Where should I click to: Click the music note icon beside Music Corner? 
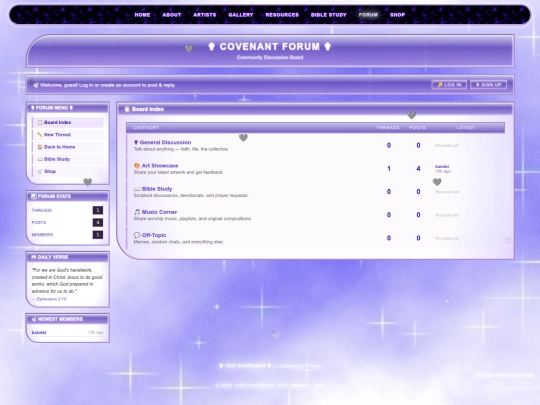[137, 212]
